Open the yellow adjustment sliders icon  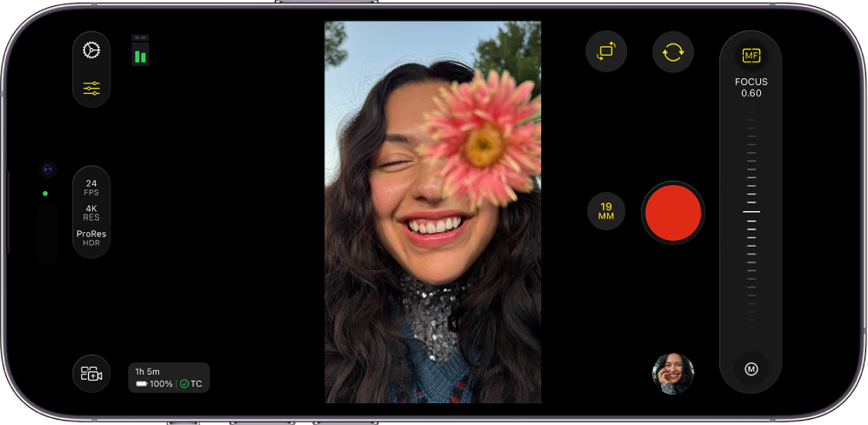click(91, 88)
